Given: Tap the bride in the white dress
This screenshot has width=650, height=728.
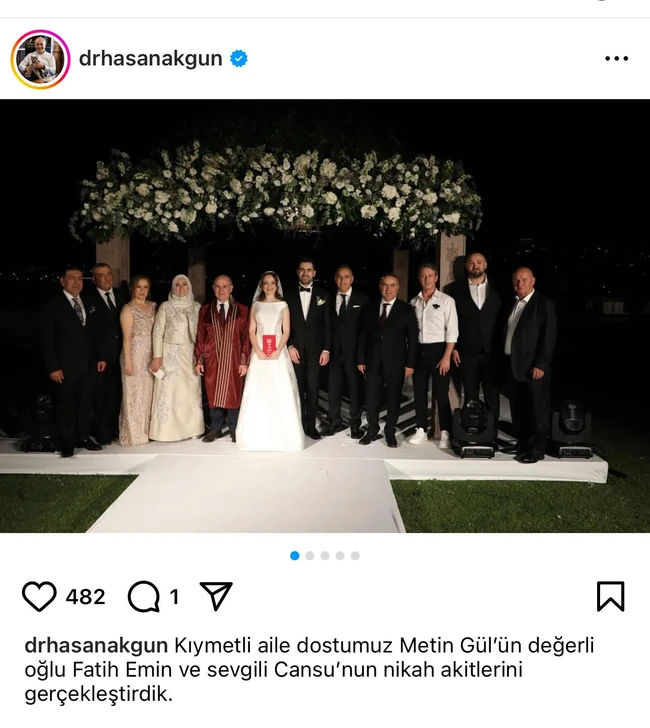Looking at the screenshot, I should 270,362.
